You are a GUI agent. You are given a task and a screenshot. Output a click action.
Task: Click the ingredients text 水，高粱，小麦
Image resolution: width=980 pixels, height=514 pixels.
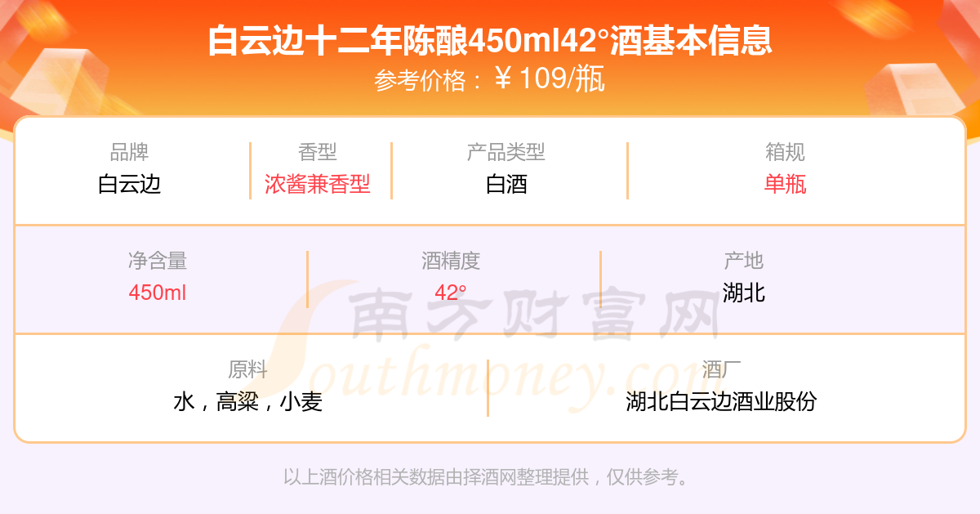click(248, 401)
